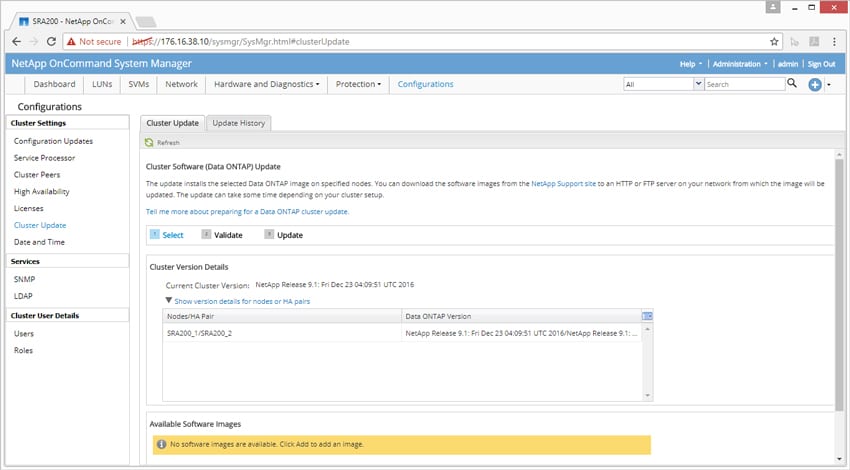Select the SRA200_1/SRA200_2 table row
Screen dimensions: 850x470
coord(402,333)
